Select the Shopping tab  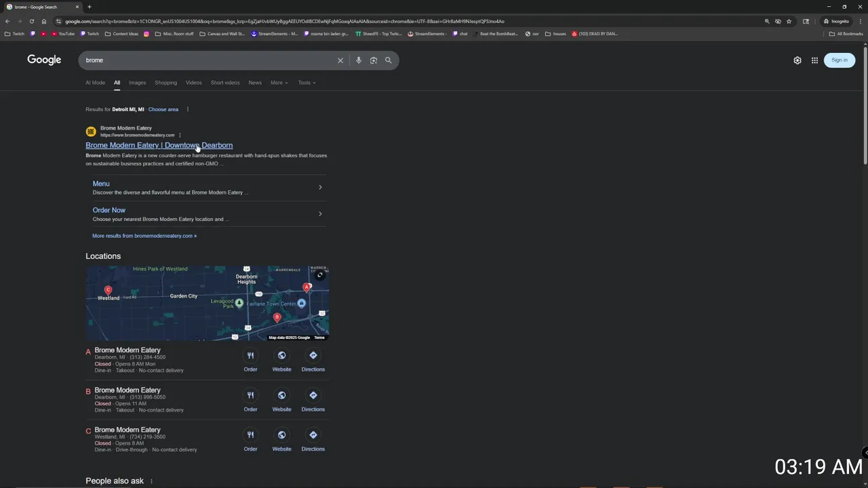pyautogui.click(x=165, y=83)
